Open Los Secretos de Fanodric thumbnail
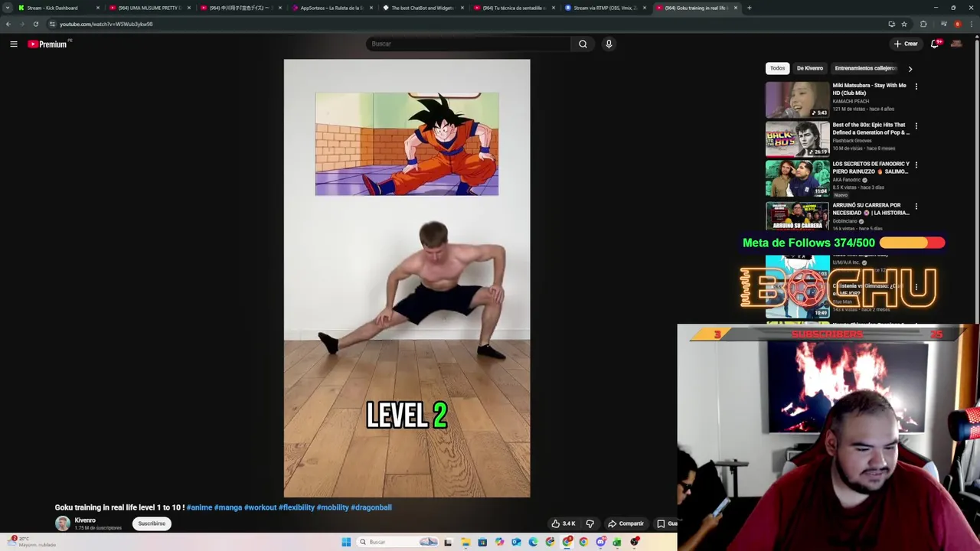 (x=797, y=178)
